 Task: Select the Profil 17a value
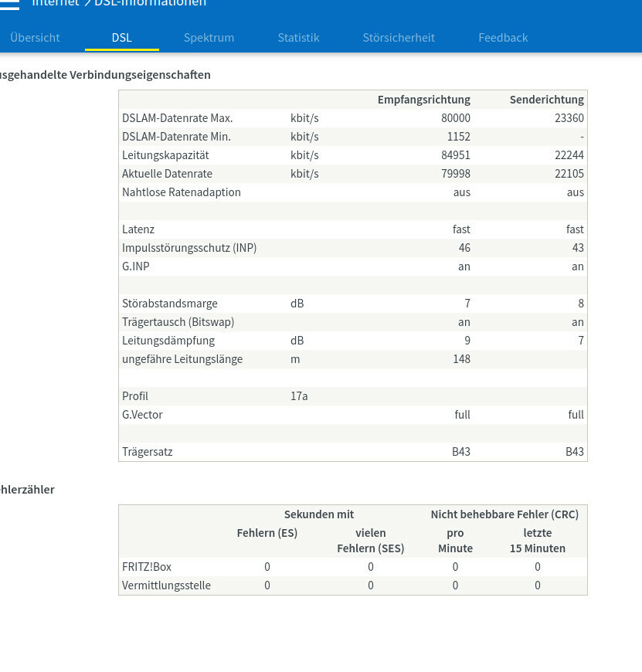(299, 396)
